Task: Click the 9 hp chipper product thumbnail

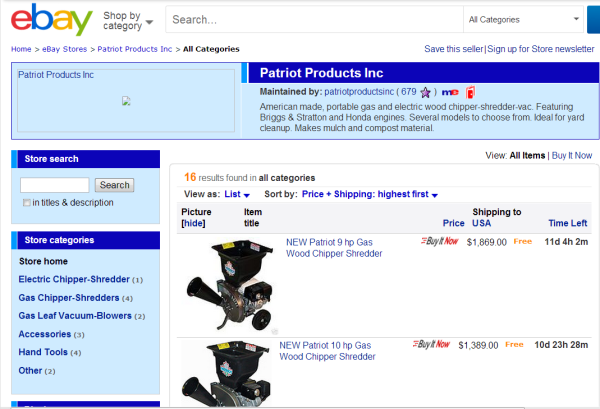Action: [230, 286]
